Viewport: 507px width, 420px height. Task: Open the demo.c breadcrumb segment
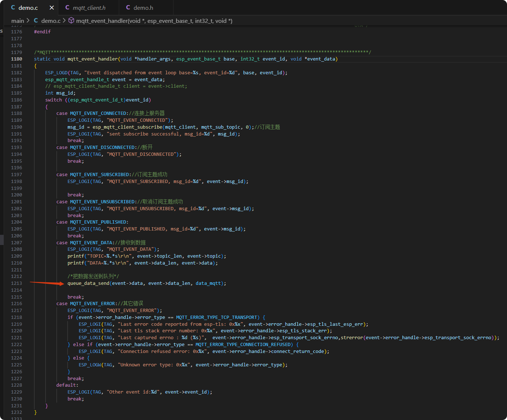(51, 21)
